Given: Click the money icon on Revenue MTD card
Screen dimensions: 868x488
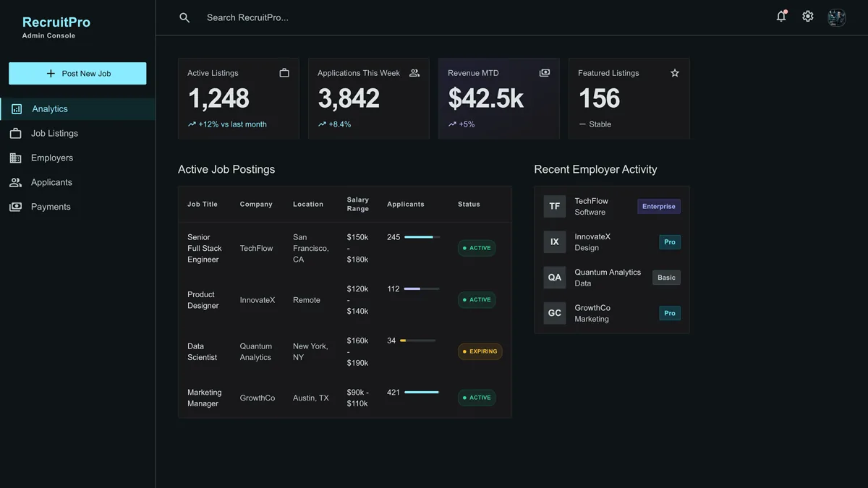Looking at the screenshot, I should pyautogui.click(x=545, y=73).
